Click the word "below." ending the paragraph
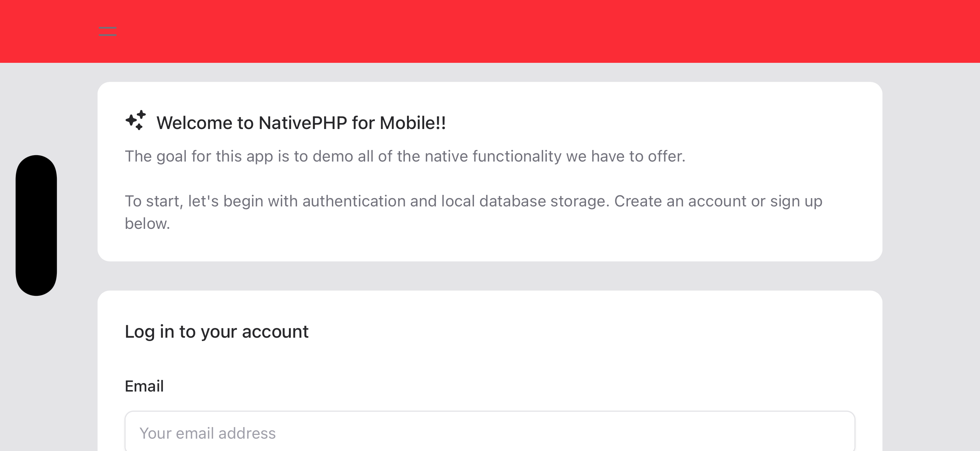This screenshot has height=451, width=980. 147,224
